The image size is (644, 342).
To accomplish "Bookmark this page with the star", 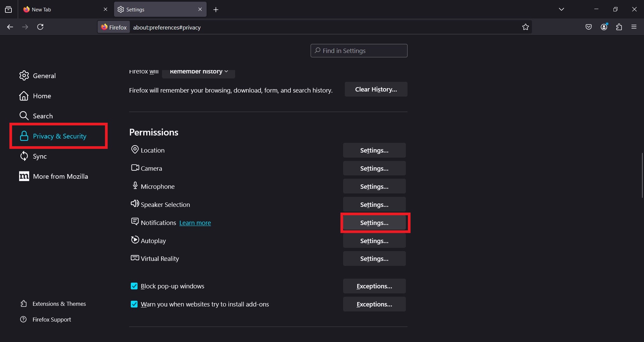I will point(525,27).
